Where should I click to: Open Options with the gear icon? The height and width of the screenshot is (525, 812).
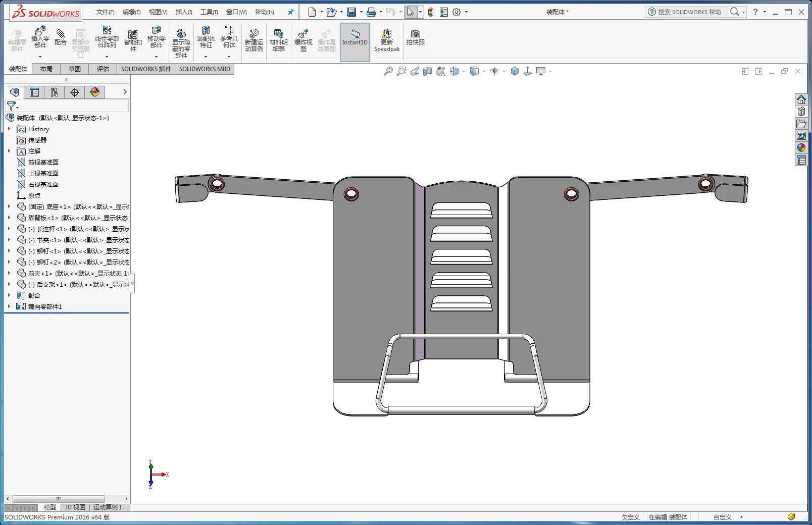456,12
